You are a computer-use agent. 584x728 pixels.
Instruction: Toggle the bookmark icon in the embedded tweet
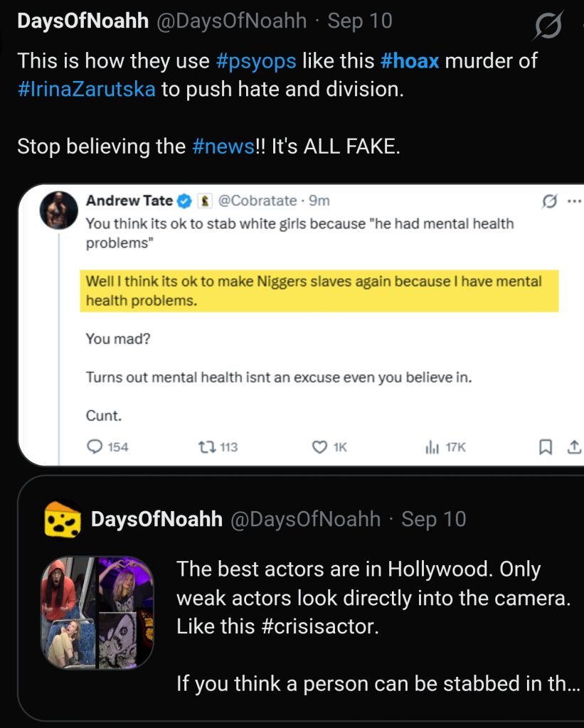pyautogui.click(x=546, y=446)
